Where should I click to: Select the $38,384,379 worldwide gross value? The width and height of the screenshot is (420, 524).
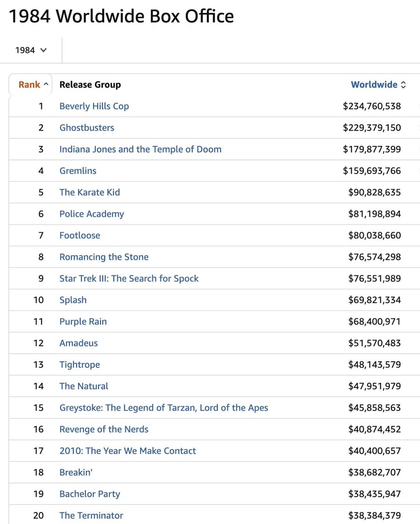[374, 515]
